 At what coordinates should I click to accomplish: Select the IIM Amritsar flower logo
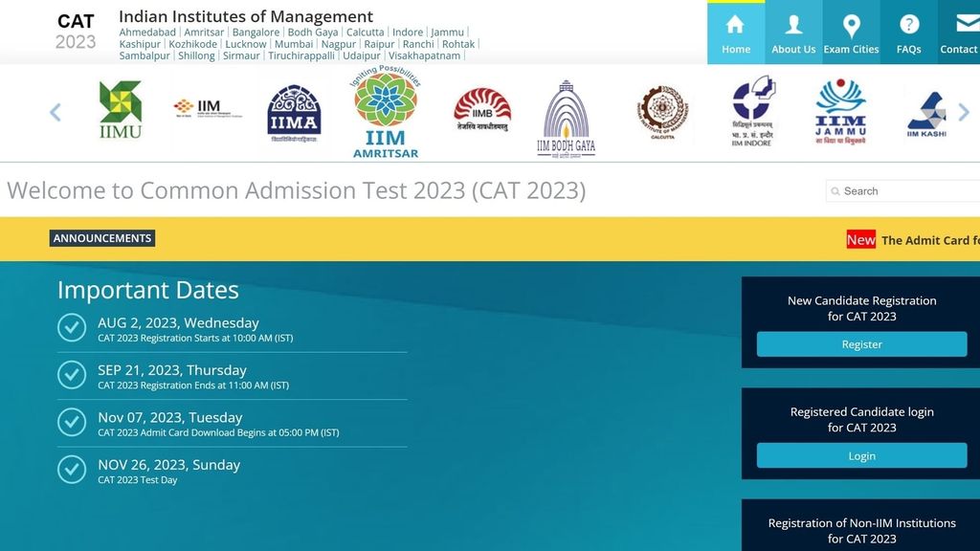[385, 111]
